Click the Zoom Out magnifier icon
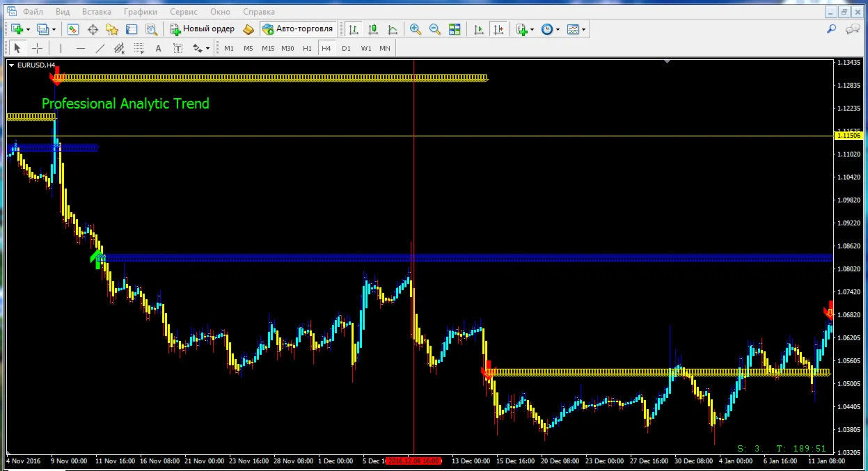The width and height of the screenshot is (868, 471). pos(435,29)
